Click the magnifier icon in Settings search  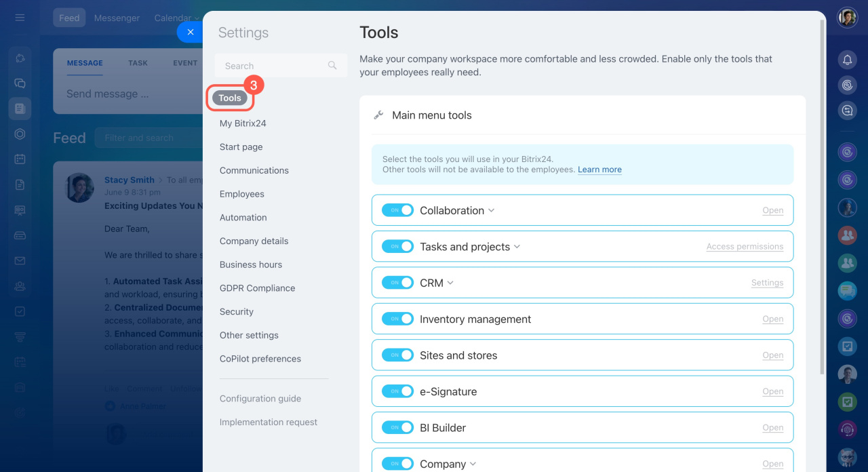click(332, 66)
